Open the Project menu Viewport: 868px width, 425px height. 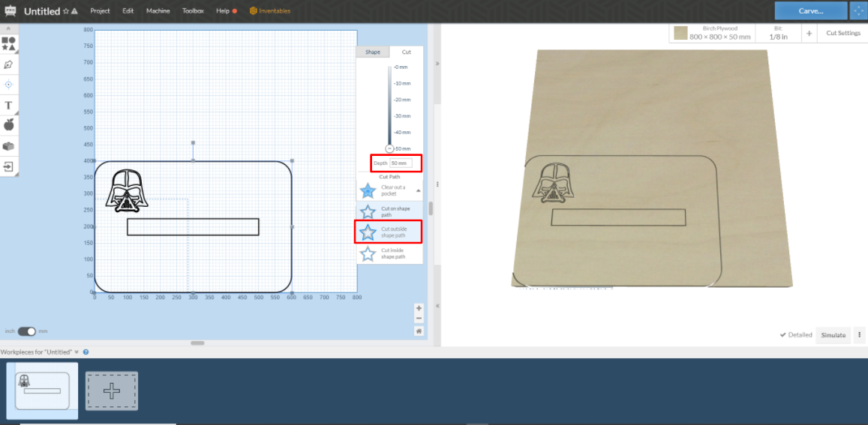pyautogui.click(x=100, y=10)
